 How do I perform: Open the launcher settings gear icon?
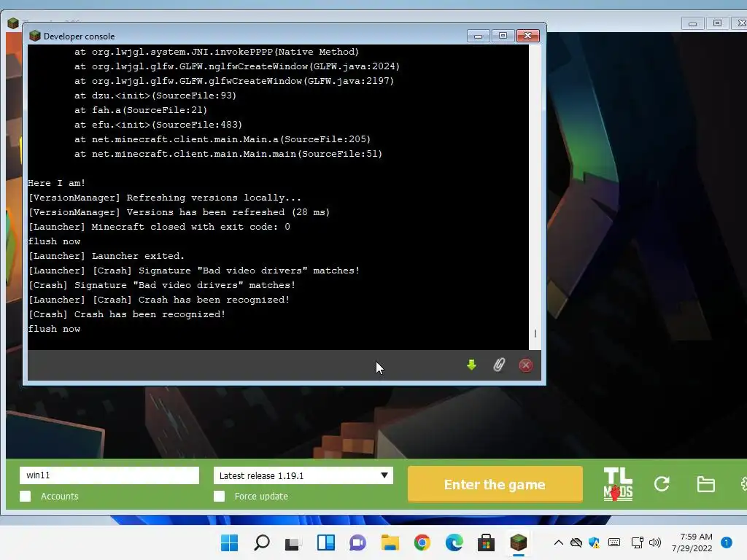[743, 484]
